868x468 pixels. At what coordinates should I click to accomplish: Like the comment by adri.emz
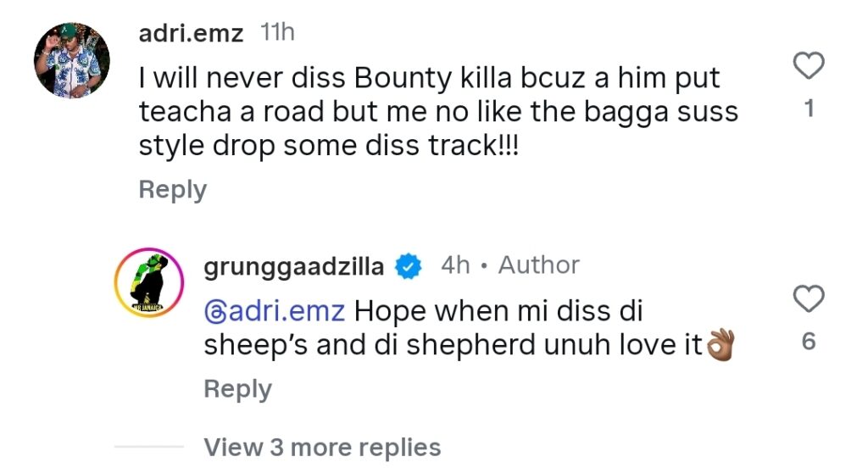pos(810,66)
